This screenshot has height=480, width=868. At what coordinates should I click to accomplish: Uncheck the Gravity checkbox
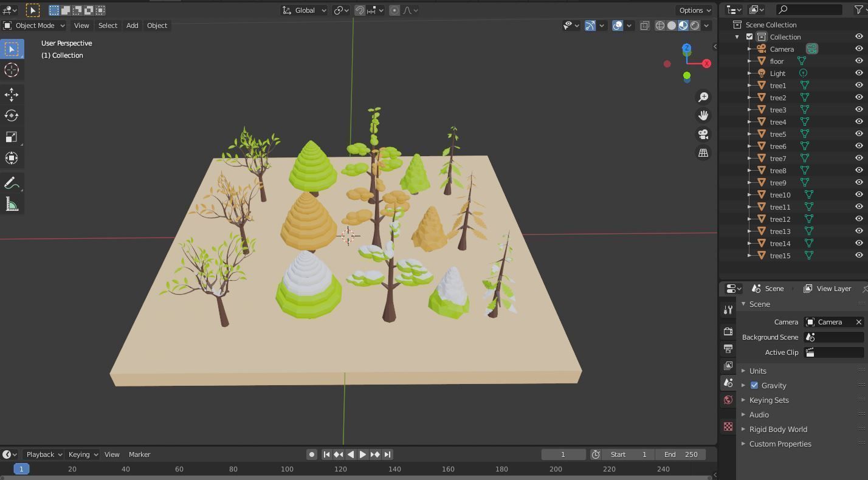click(754, 385)
